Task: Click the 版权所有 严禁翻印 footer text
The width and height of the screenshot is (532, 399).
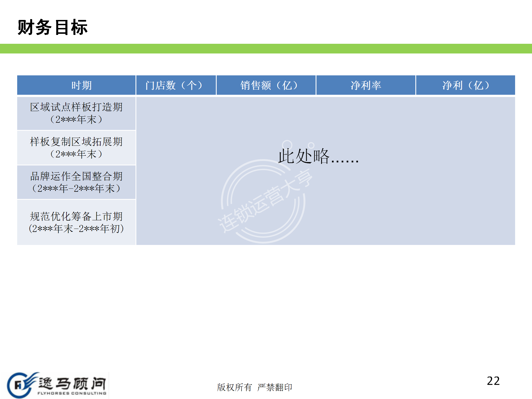Action: tap(254, 387)
